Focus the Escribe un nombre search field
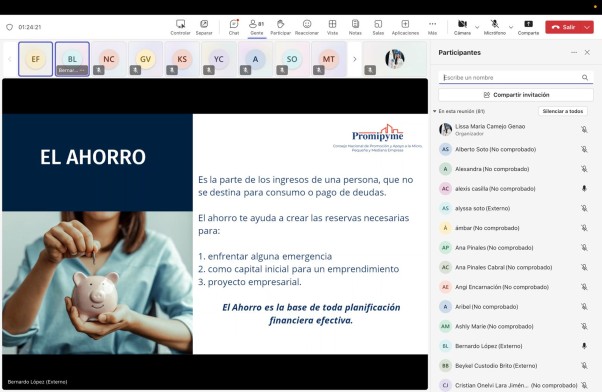 point(516,78)
